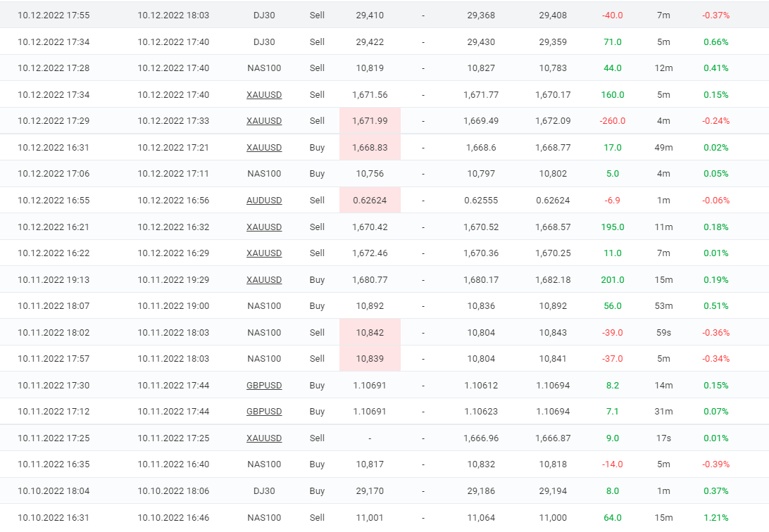Select the highlighted 10,842 price cell
This screenshot has width=769, height=532.
(x=370, y=333)
